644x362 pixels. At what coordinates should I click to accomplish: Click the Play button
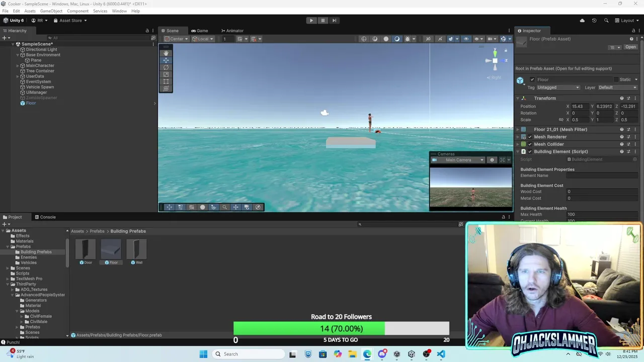pos(311,21)
